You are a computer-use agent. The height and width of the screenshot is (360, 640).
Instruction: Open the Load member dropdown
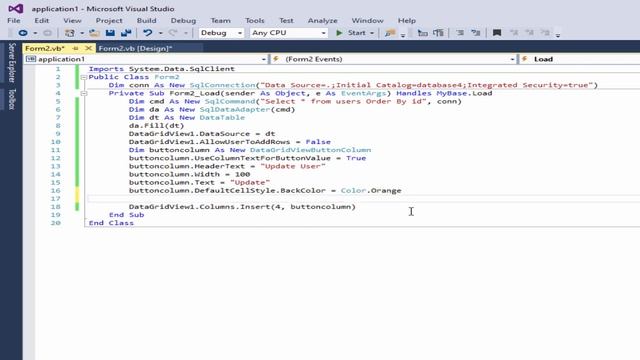tap(580, 59)
